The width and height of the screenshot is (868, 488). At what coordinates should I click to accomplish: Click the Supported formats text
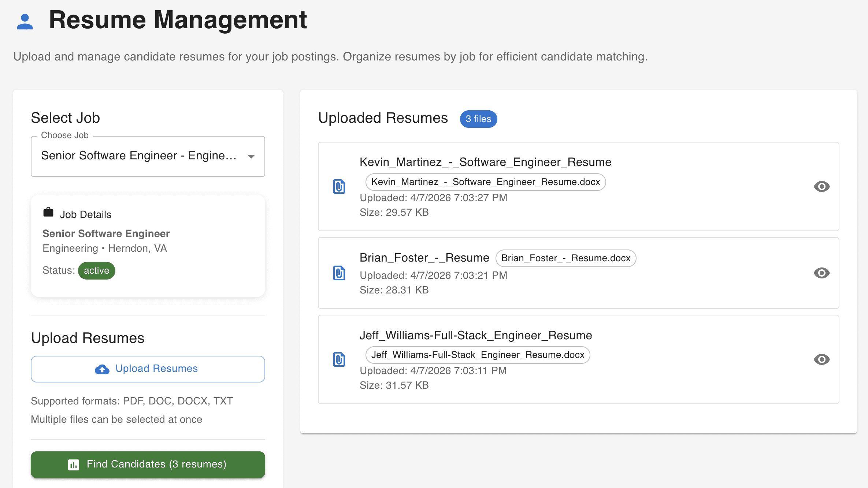coord(132,401)
